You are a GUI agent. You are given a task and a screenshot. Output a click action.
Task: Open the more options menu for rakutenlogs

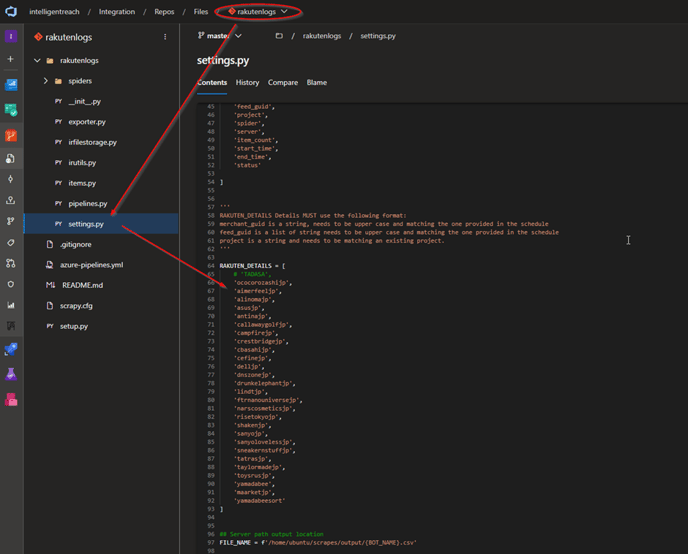pyautogui.click(x=165, y=37)
